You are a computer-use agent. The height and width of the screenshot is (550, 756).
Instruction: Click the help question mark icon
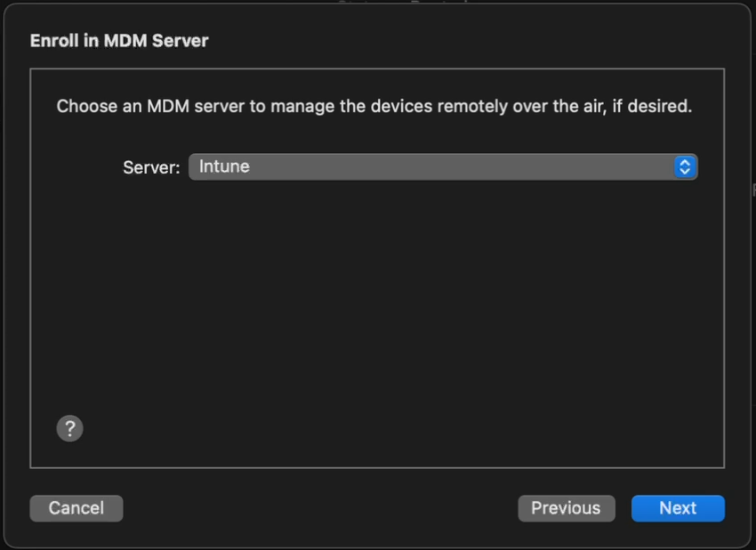pos(69,428)
